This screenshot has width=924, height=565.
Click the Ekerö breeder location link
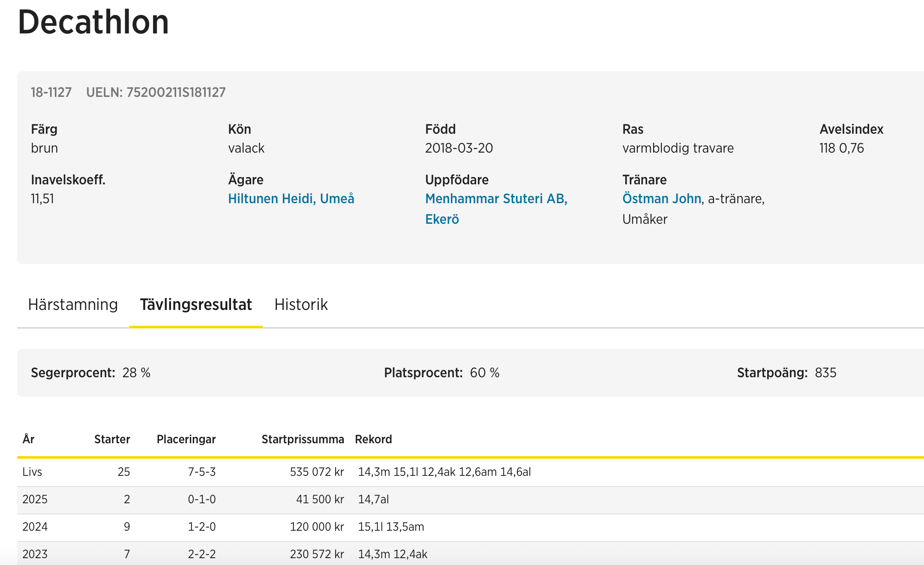(442, 219)
